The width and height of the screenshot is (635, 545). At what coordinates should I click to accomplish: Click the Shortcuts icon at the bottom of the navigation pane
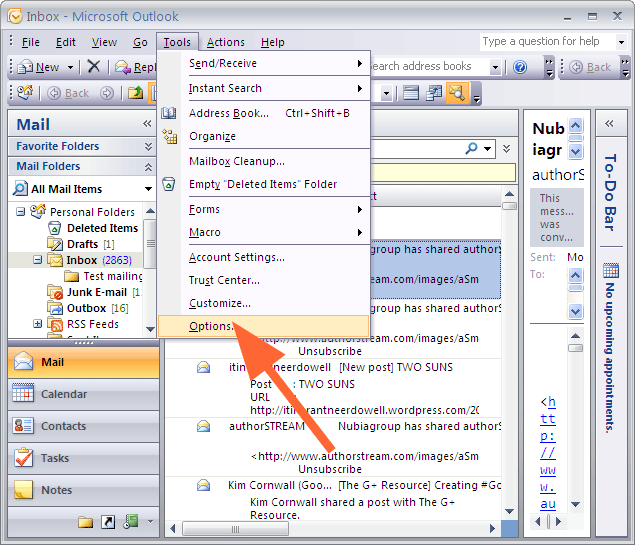tap(108, 522)
